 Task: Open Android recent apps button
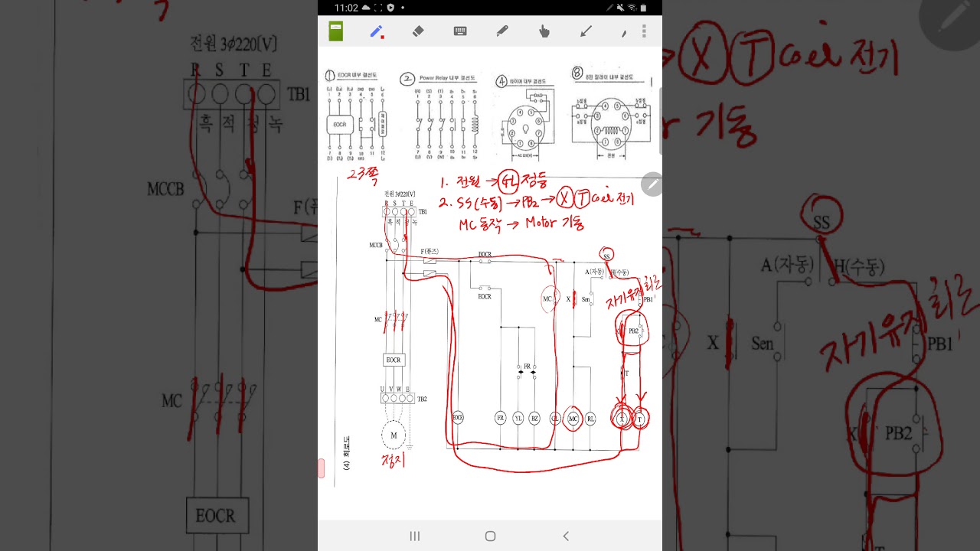pos(414,536)
